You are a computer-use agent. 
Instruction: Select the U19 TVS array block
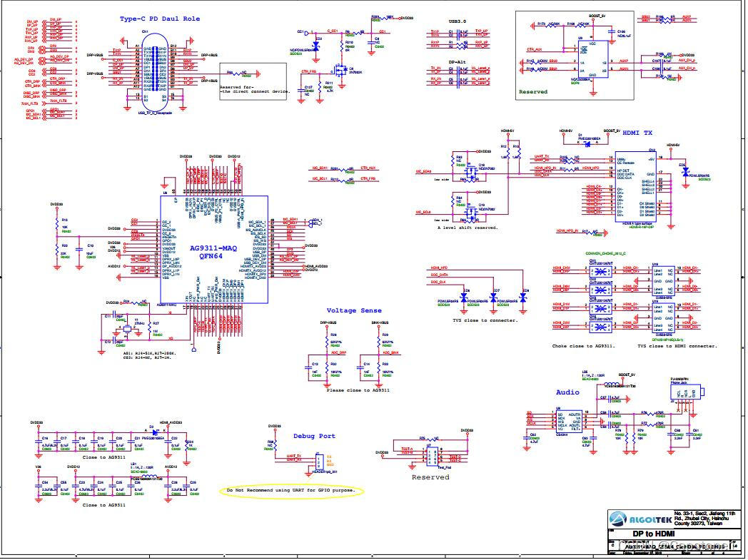(664, 317)
